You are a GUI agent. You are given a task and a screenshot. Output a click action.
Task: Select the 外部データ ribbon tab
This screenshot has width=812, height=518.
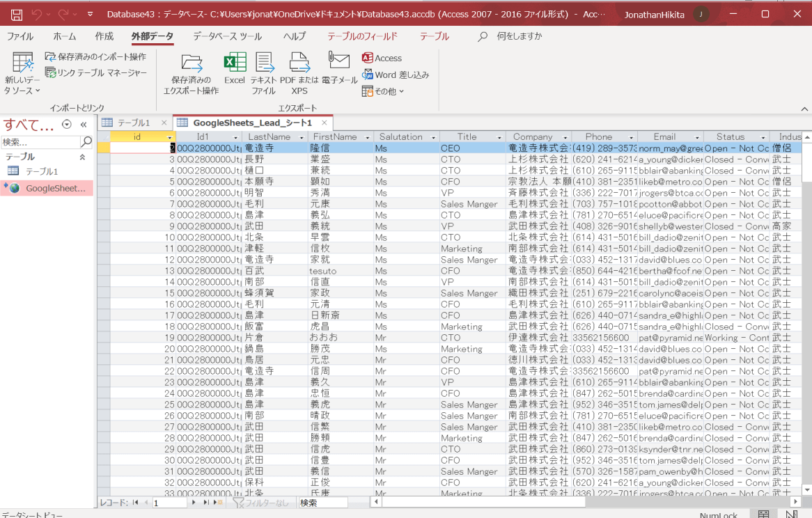tap(153, 36)
